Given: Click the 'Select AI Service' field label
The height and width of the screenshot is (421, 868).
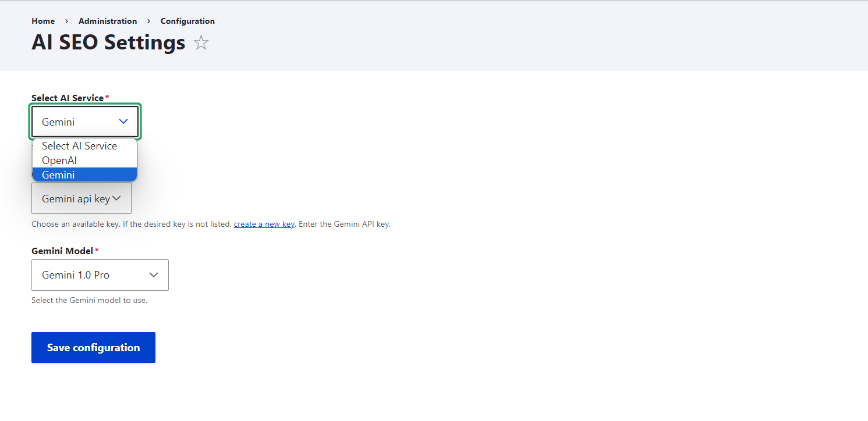Looking at the screenshot, I should 68,98.
